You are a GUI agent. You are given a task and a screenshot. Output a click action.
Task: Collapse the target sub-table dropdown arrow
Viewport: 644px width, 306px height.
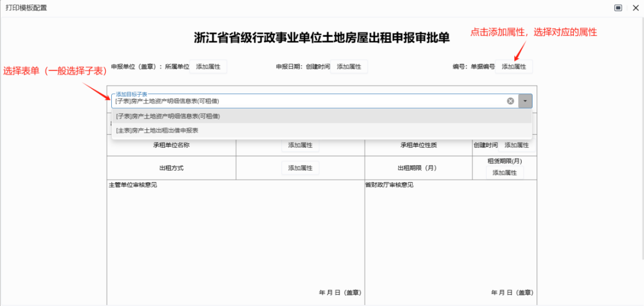(525, 101)
